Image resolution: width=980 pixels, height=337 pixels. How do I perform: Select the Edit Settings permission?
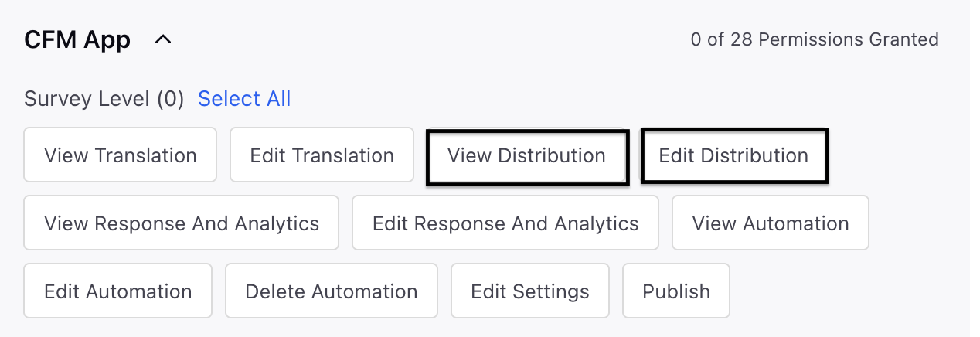530,291
